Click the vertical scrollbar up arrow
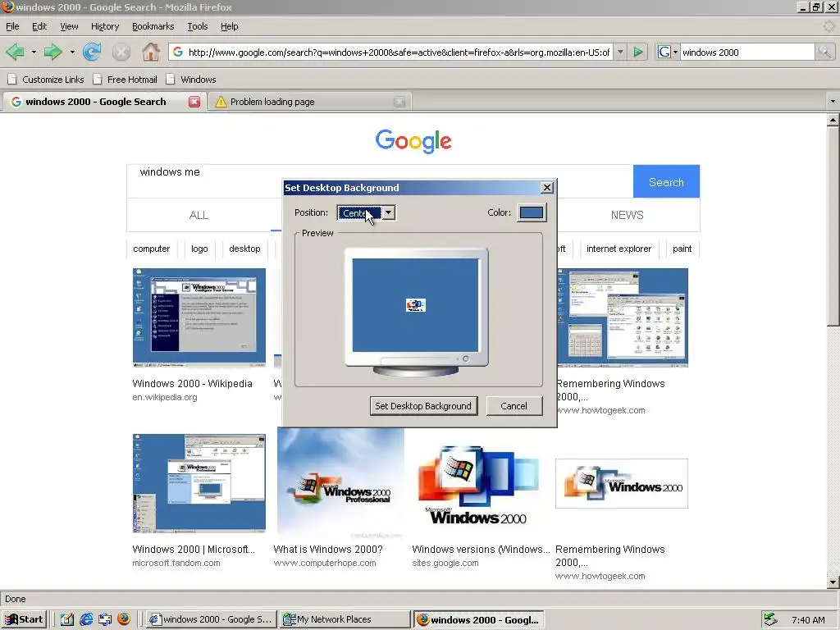840x630 pixels. 833,121
